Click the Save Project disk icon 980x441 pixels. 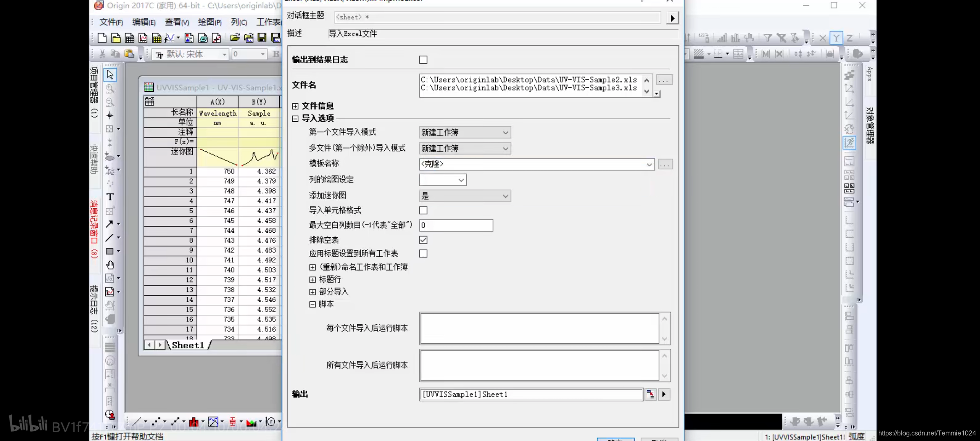(x=262, y=38)
